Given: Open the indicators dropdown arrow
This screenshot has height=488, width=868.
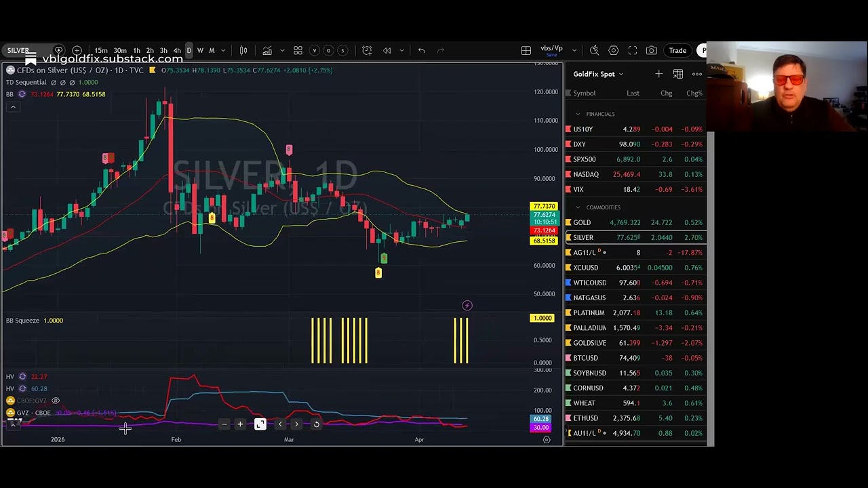Looking at the screenshot, I should (281, 50).
